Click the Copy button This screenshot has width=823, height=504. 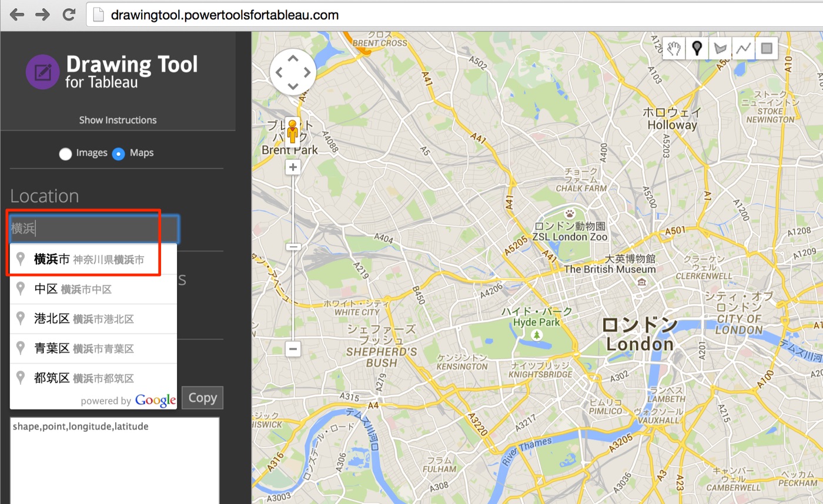[202, 398]
